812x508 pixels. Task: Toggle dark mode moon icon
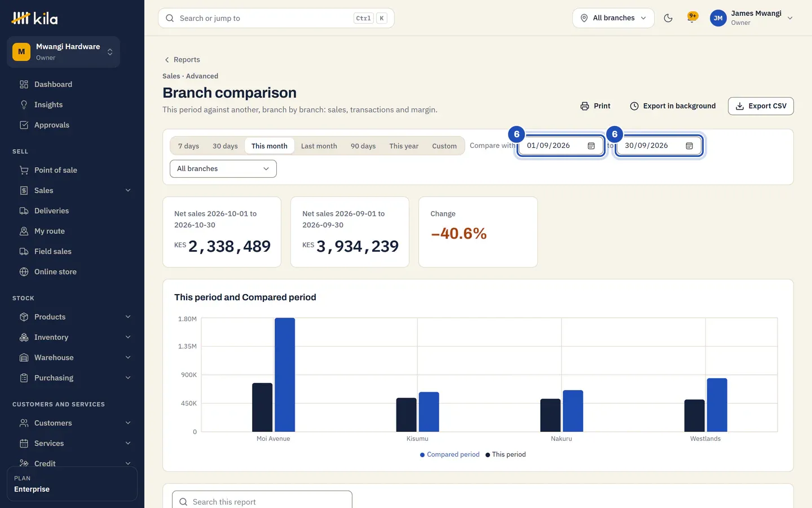(668, 18)
